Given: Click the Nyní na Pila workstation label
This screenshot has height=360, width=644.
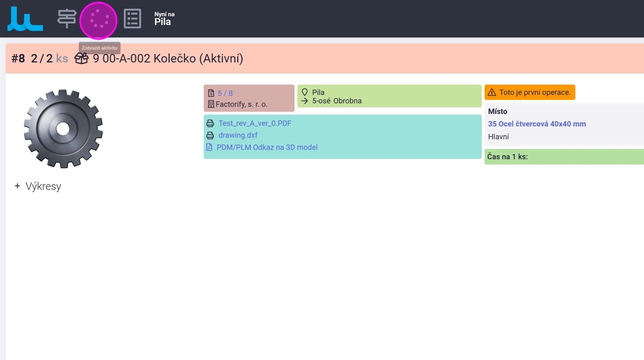Looking at the screenshot, I should click(163, 20).
